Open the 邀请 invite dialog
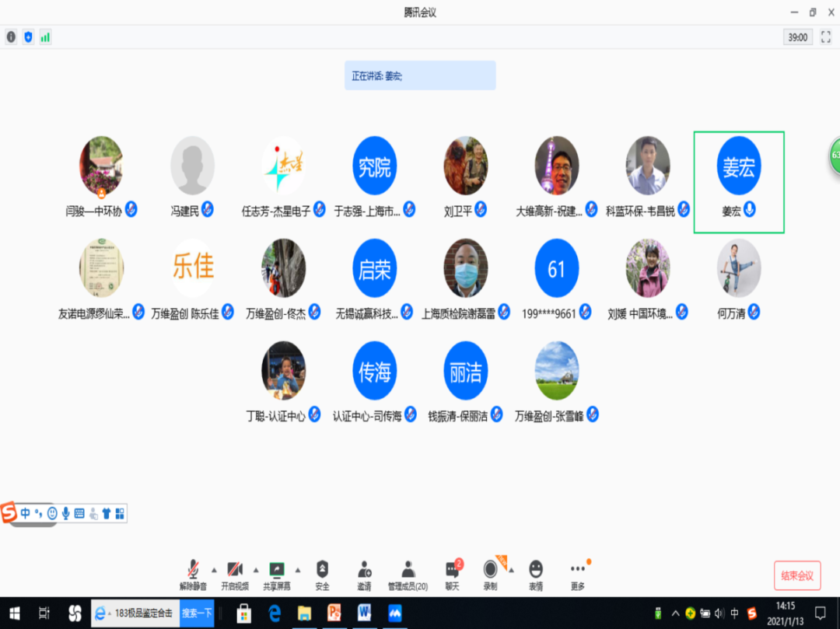Screen dimensions: 840x629 (x=364, y=575)
